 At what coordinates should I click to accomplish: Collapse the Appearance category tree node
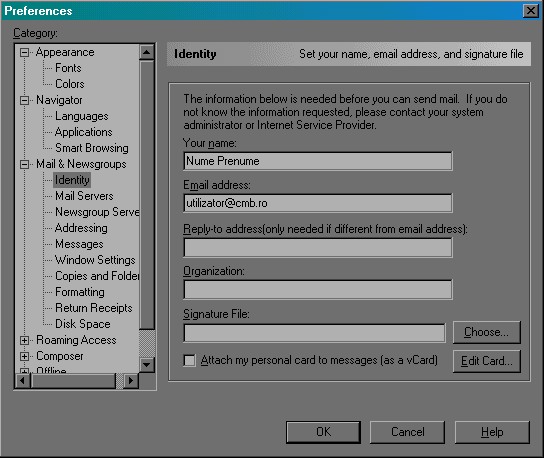click(24, 53)
